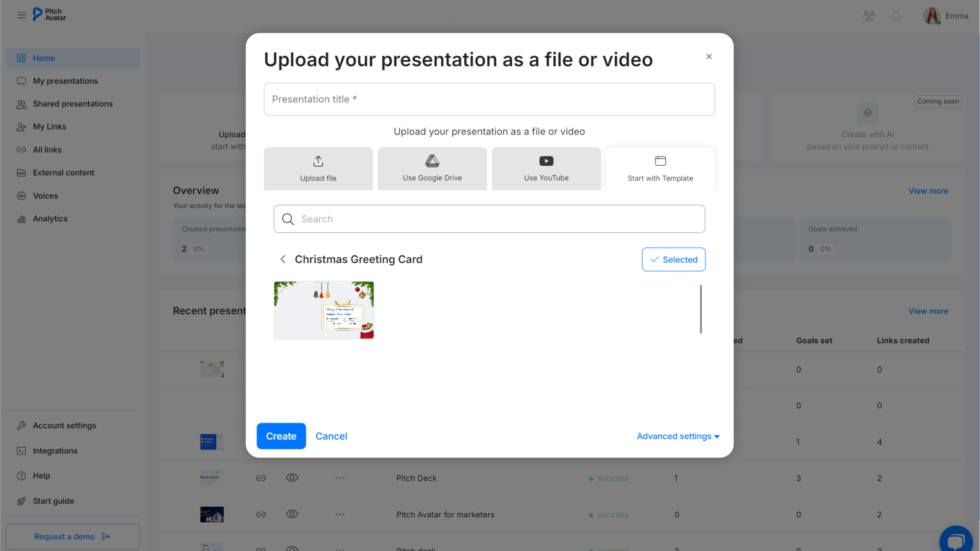Open the notifications bell
This screenshot has width=980, height=551.
tap(896, 16)
